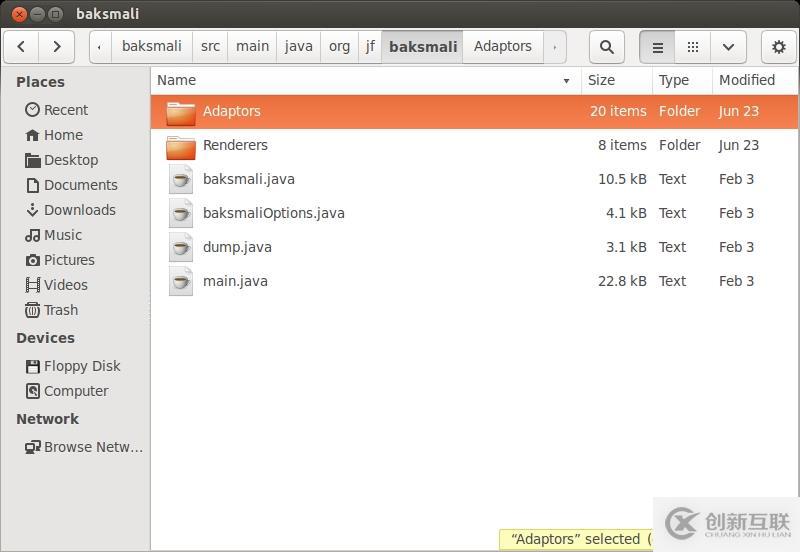Open Trash from the sidebar
This screenshot has width=800, height=552.
click(x=60, y=310)
